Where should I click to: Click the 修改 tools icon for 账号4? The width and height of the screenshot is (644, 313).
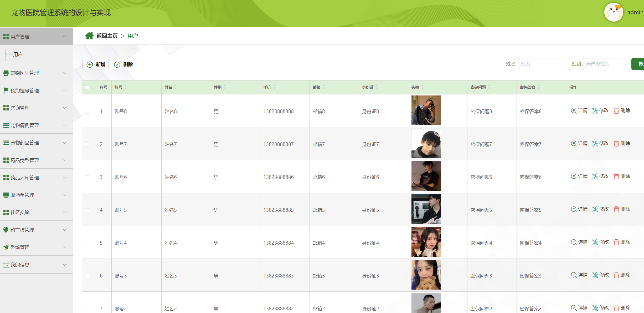(595, 242)
